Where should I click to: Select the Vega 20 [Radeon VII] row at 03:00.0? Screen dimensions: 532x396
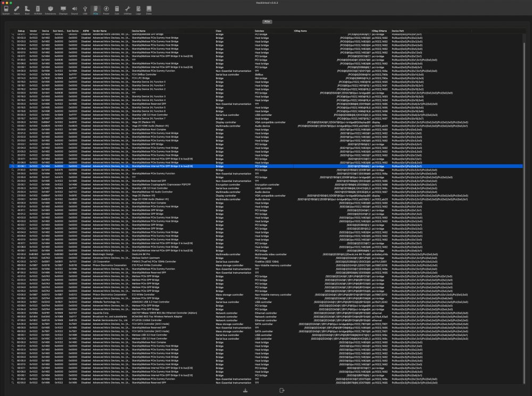pyautogui.click(x=267, y=122)
